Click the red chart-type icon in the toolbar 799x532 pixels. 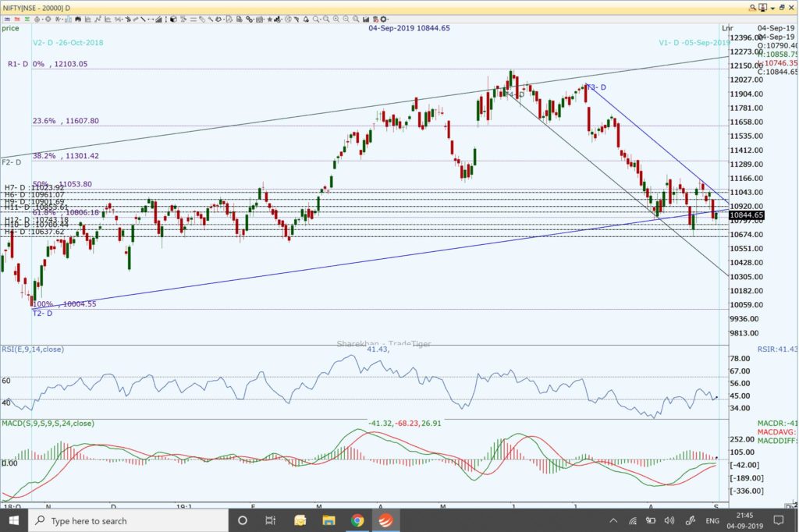point(17,20)
